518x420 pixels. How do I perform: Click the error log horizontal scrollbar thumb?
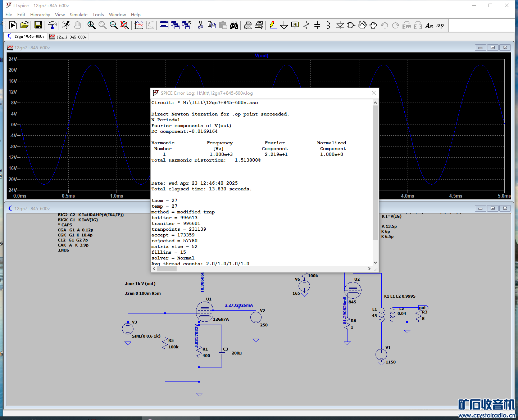(167, 269)
